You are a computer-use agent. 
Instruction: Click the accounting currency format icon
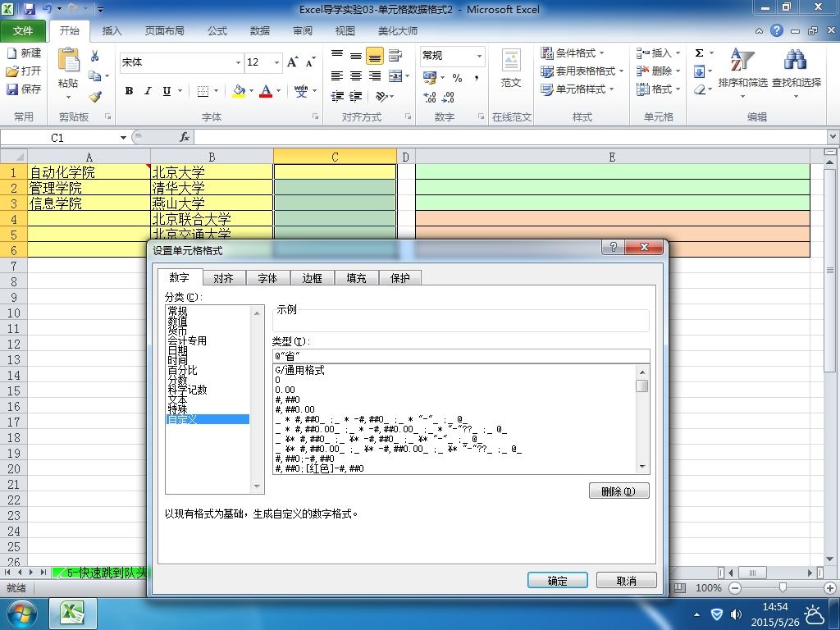click(430, 78)
